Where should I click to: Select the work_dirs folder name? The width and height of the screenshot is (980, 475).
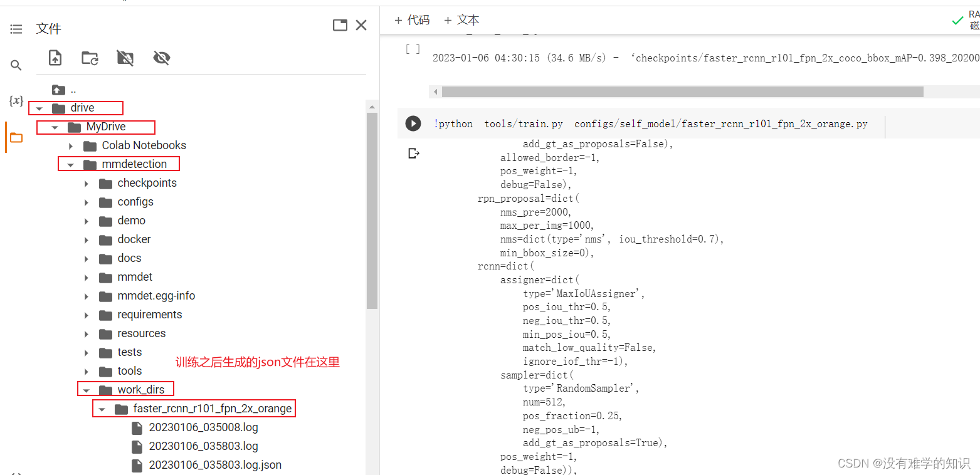(x=141, y=390)
